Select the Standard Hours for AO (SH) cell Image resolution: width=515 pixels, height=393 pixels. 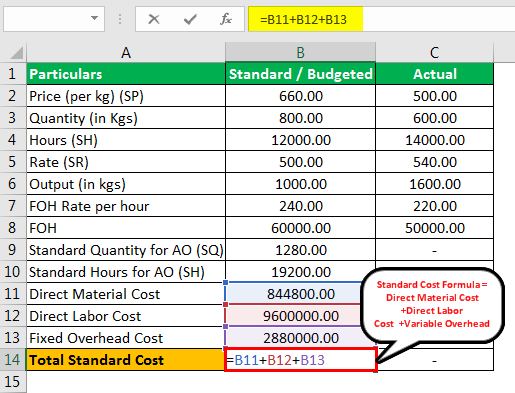point(126,272)
